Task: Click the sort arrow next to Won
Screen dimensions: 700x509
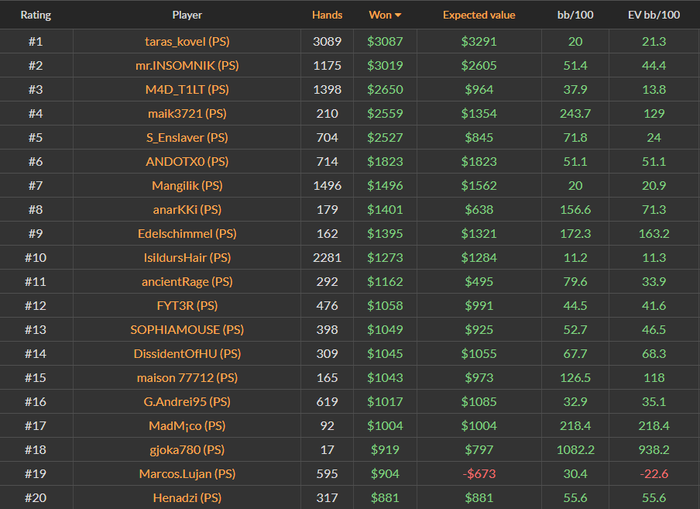Action: point(399,16)
